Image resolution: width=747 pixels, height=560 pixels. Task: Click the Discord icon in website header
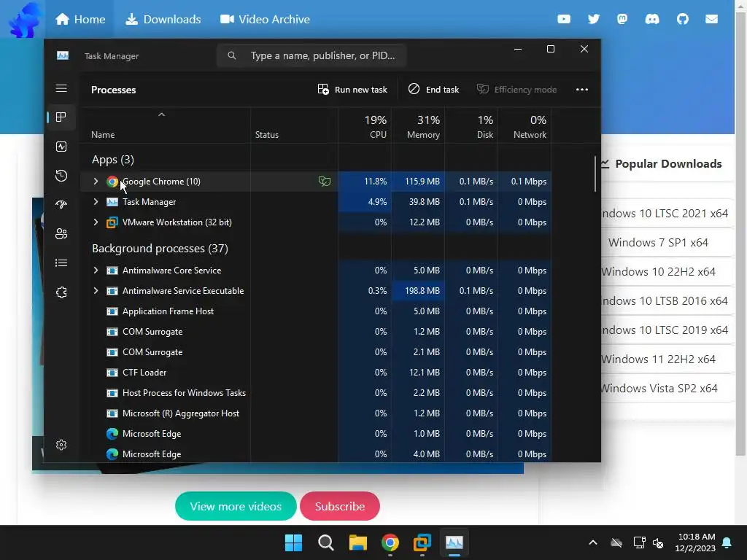pyautogui.click(x=651, y=19)
